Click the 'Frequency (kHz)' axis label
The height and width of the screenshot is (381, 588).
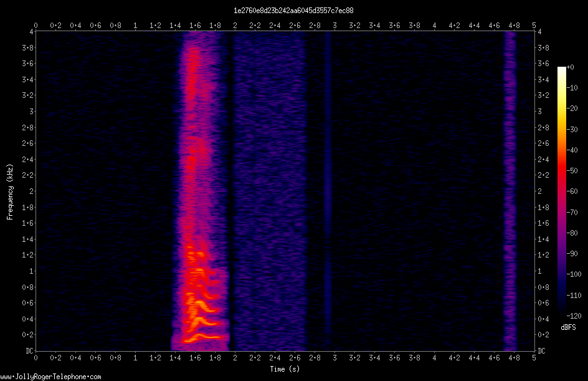tap(10, 192)
